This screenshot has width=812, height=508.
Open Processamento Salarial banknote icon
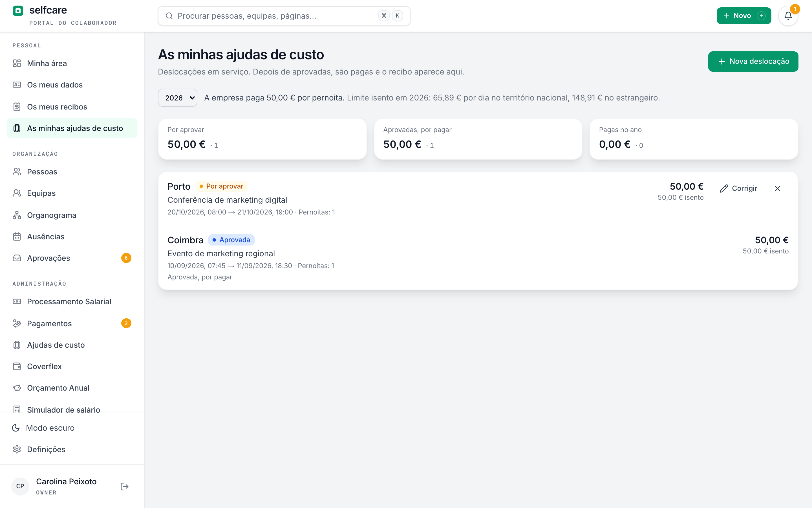(x=17, y=301)
